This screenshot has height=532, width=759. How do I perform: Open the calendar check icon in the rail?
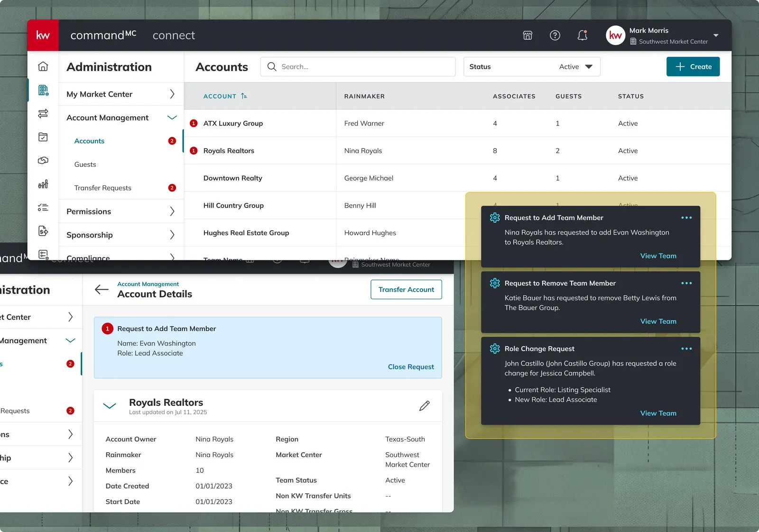click(43, 137)
